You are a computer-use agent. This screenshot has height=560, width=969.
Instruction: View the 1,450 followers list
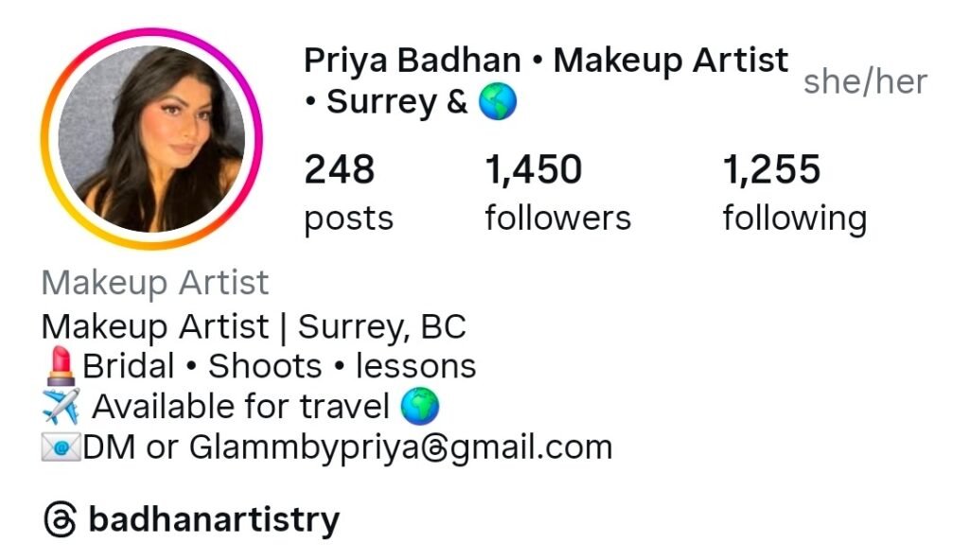[x=557, y=193]
